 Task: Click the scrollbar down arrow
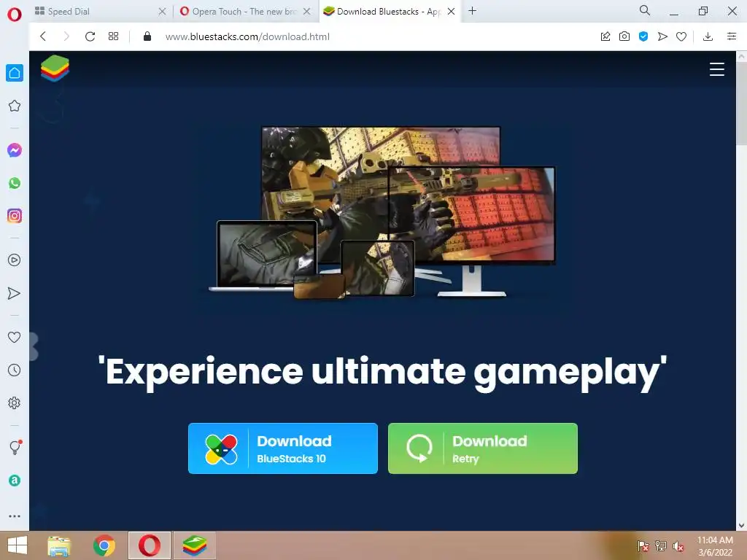[x=742, y=526]
